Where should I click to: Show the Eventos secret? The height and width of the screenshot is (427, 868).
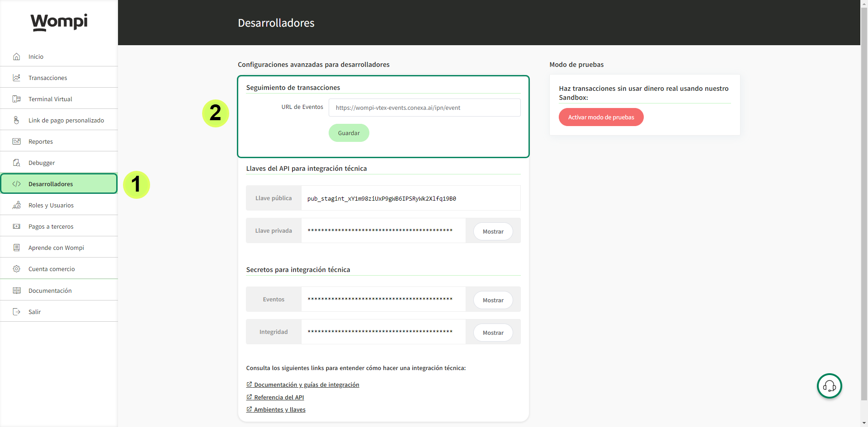pos(492,300)
